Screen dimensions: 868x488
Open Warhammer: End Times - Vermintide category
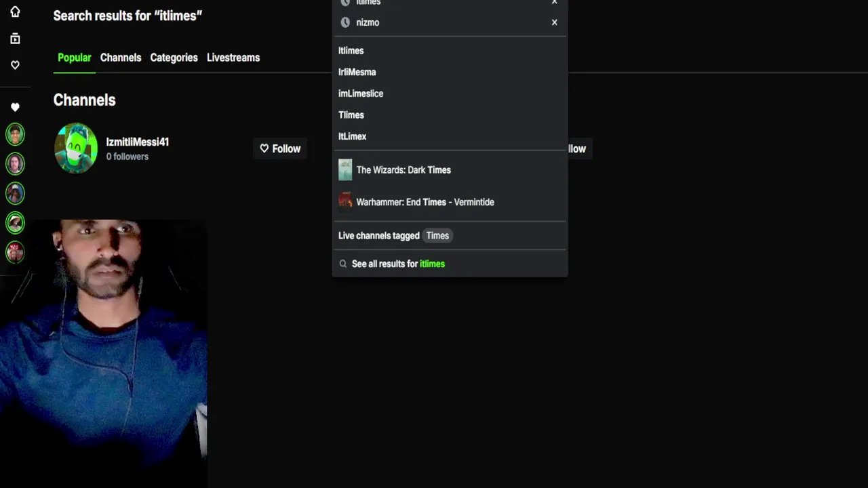[x=425, y=202]
